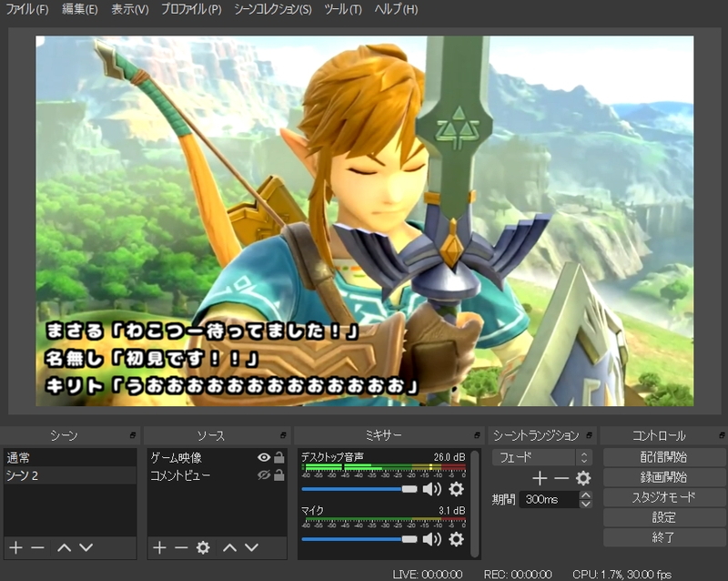
Task: Undock the ソース panel icon
Action: (x=283, y=435)
